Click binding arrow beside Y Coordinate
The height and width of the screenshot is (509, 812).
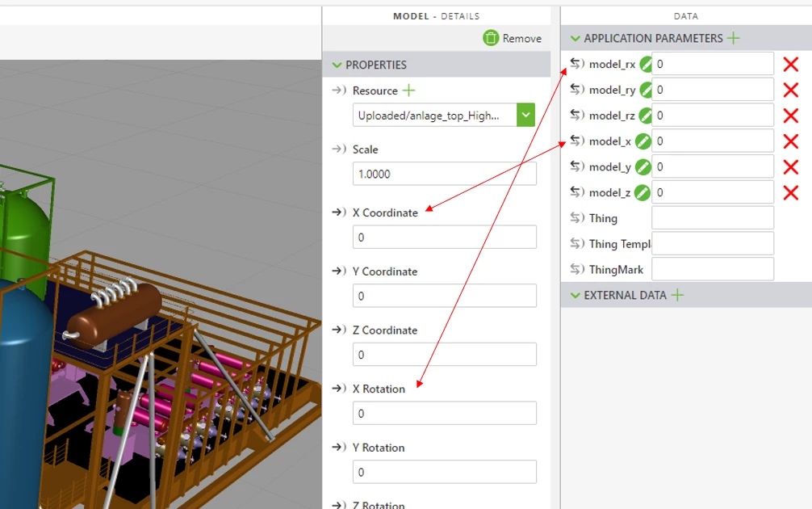click(x=339, y=271)
